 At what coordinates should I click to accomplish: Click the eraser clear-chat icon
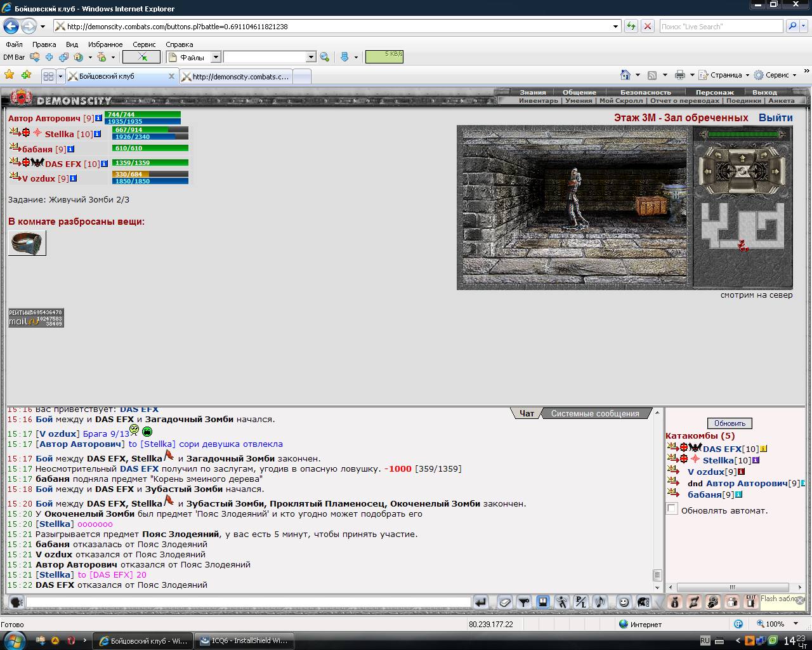pyautogui.click(x=504, y=602)
